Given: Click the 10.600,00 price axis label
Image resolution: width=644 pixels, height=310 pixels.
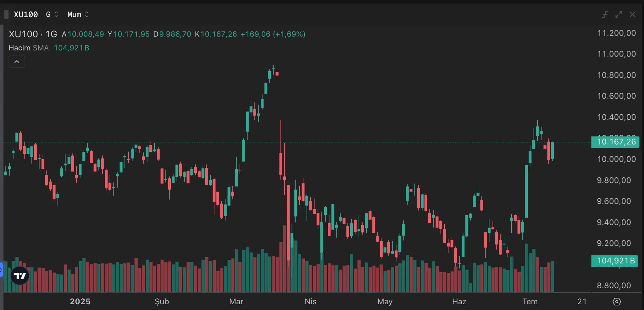Looking at the screenshot, I should [617, 96].
